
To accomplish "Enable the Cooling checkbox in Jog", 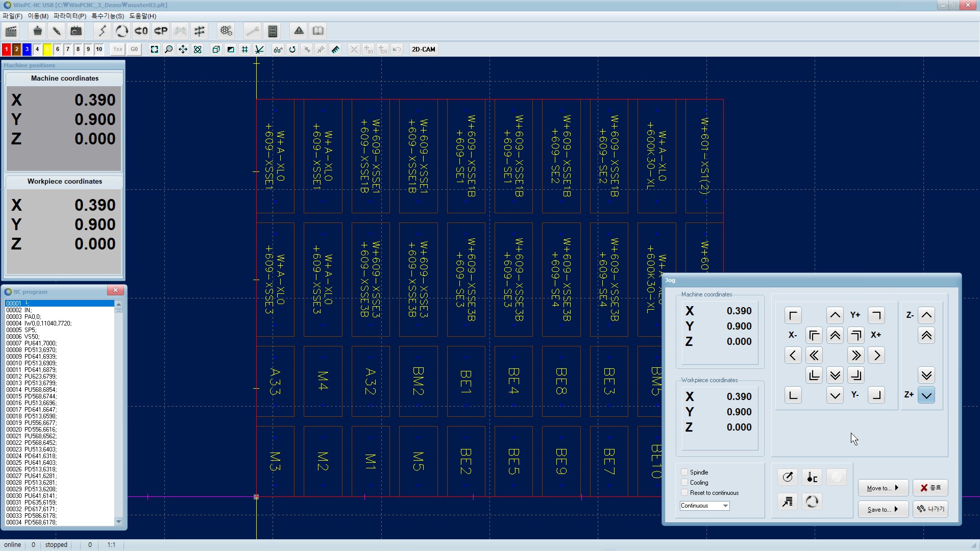I will pos(684,483).
